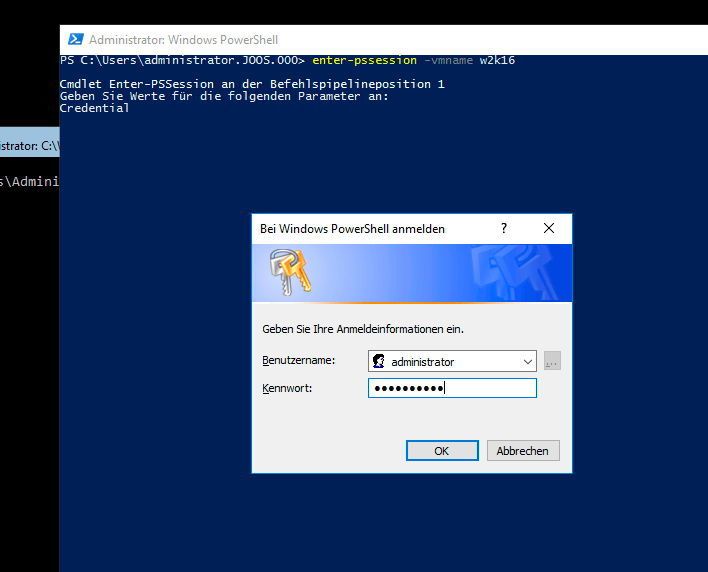Click the 'Cmdlet Enter-PSSession an der Befehlspipelineposition 1' line
The image size is (708, 572).
pyautogui.click(x=252, y=84)
